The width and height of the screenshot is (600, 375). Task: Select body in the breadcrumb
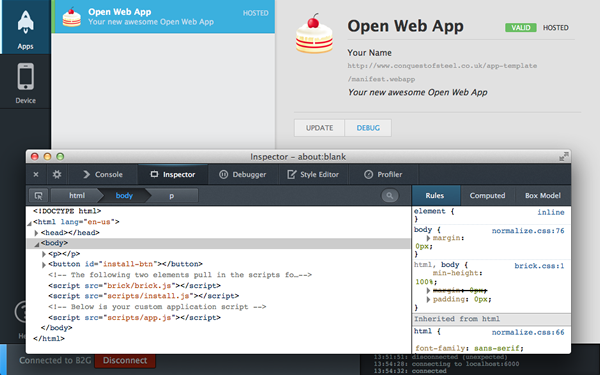(124, 196)
